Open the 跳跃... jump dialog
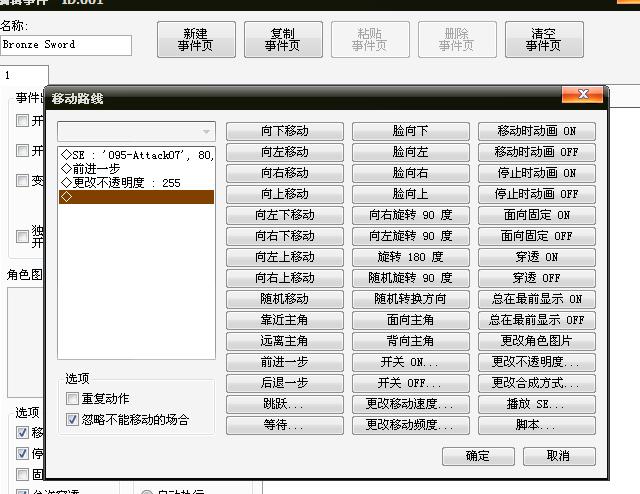Screen dimensions: 640x494 tap(284, 404)
